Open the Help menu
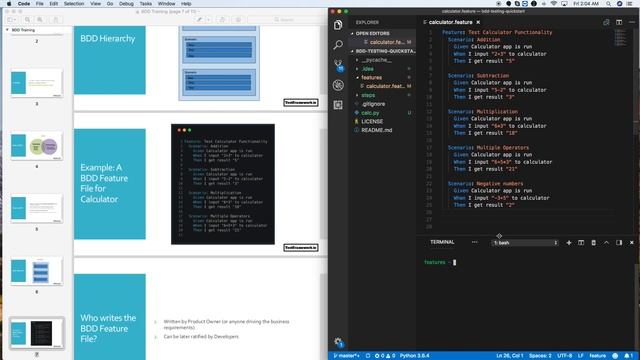 click(186, 3)
